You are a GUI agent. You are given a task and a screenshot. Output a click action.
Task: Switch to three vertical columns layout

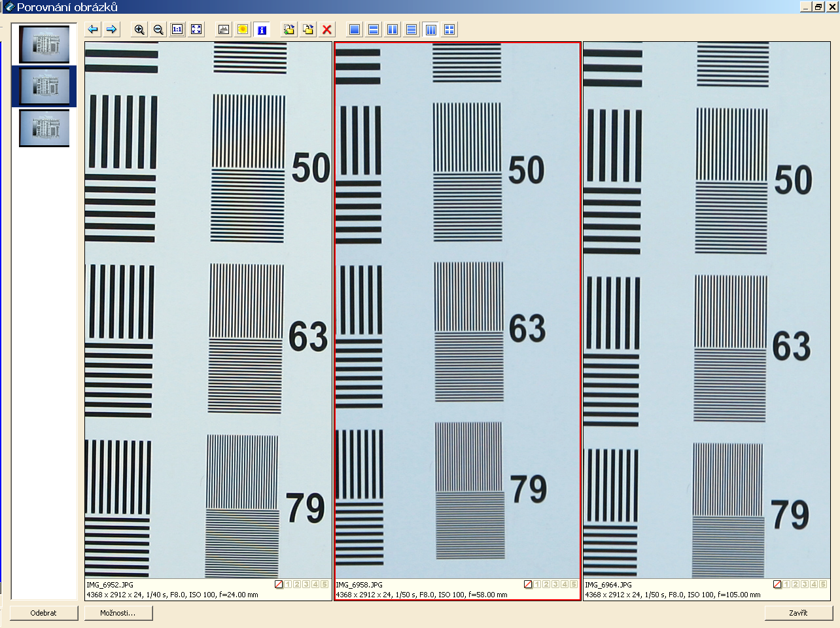coord(430,29)
